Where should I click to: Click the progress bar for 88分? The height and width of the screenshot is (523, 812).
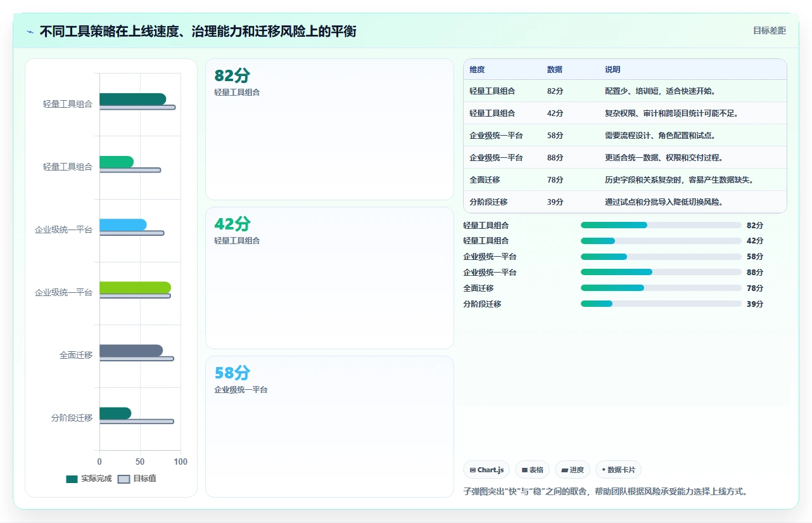661,272
